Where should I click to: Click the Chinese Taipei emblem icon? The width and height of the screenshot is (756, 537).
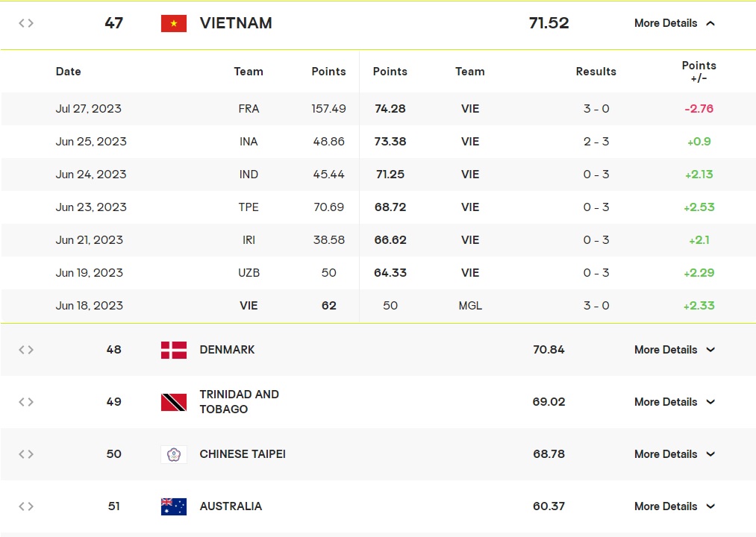coord(174,454)
